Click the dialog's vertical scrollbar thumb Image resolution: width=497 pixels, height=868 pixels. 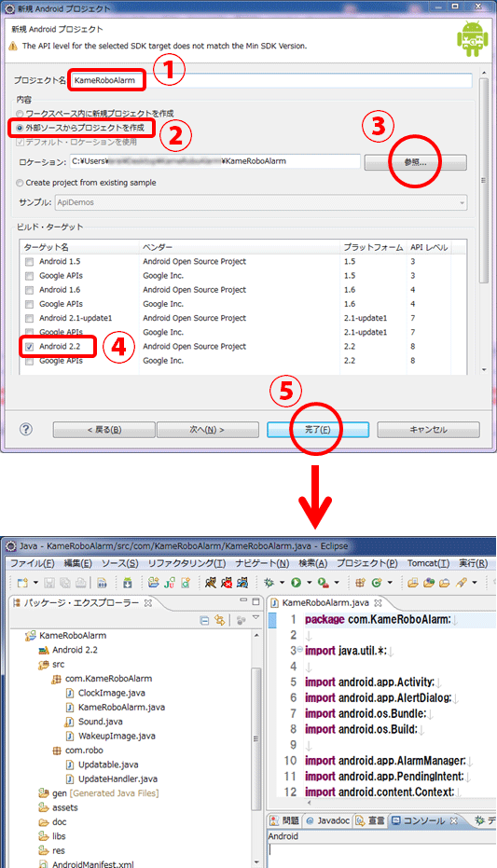click(x=484, y=180)
